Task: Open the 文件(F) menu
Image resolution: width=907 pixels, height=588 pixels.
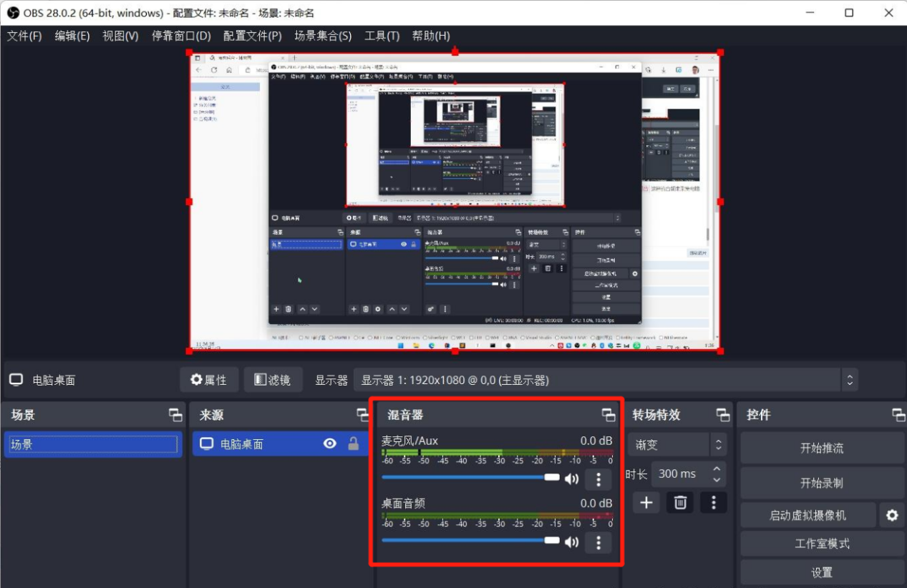Action: pos(24,36)
